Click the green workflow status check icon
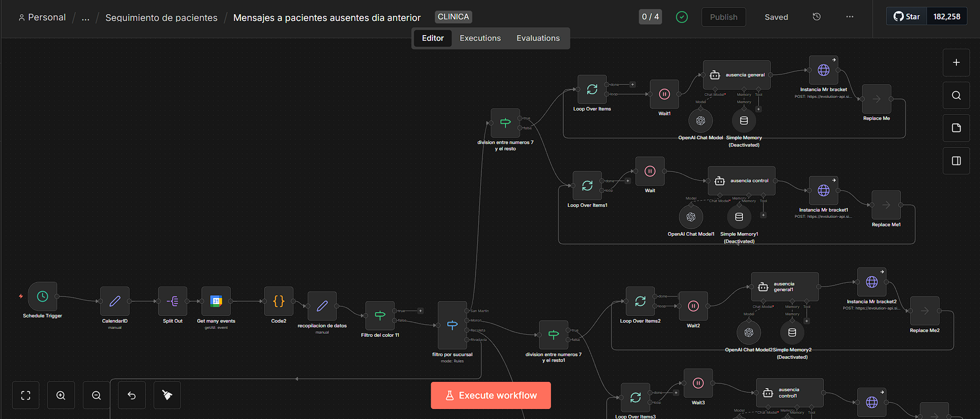980x419 pixels. point(682,17)
